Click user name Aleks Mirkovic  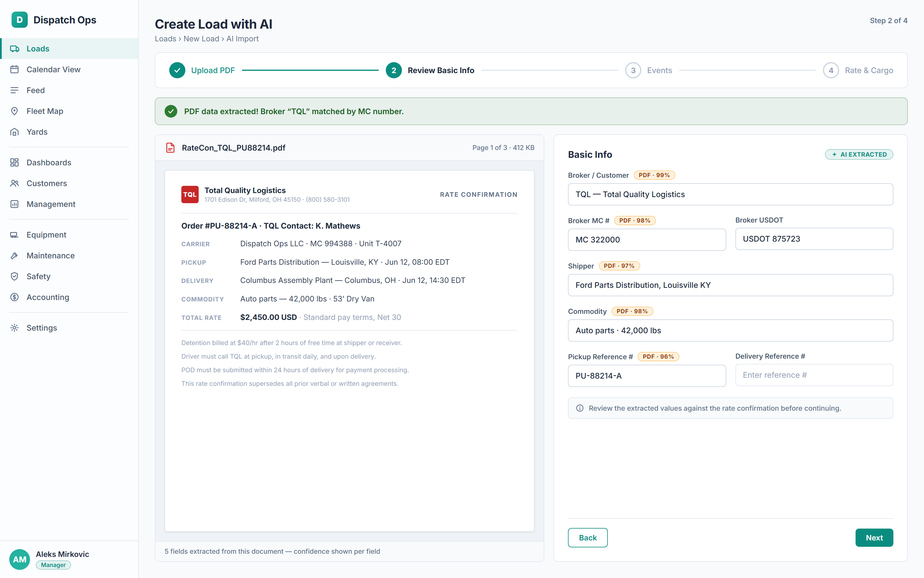coord(62,554)
